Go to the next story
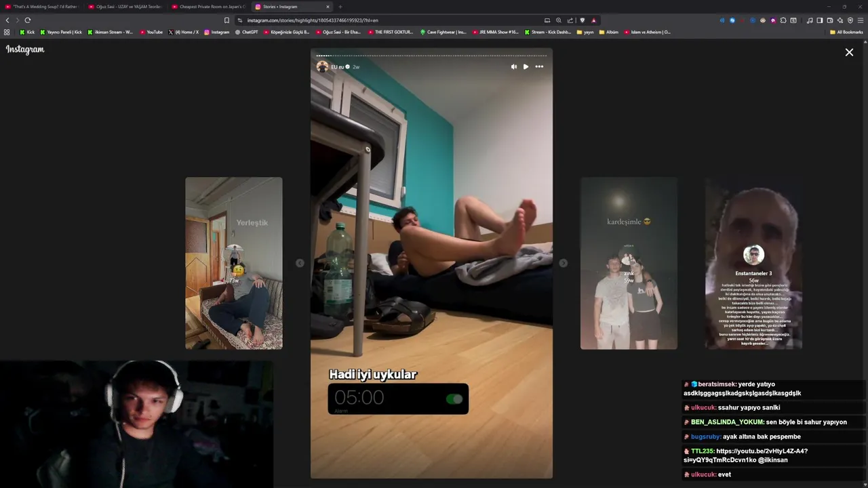The width and height of the screenshot is (868, 488). coord(564,263)
